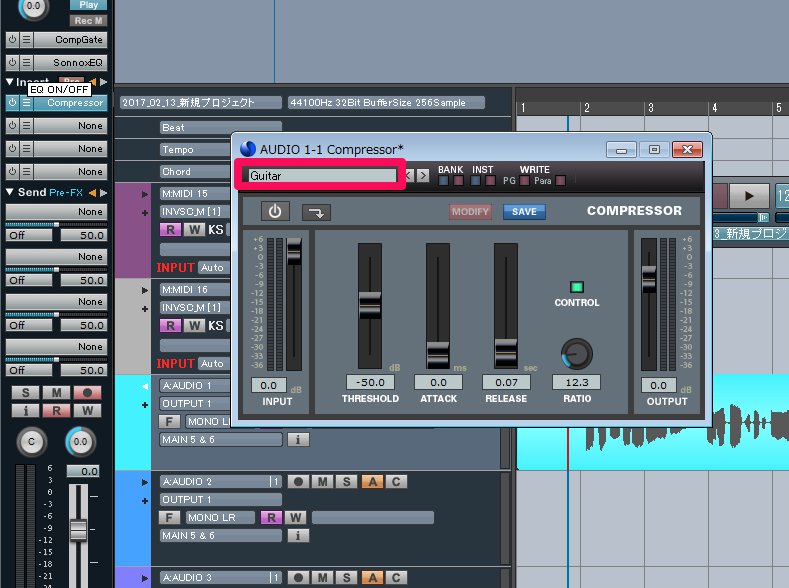
Task: Click the ATTACK fader handle
Action: pyautogui.click(x=438, y=355)
